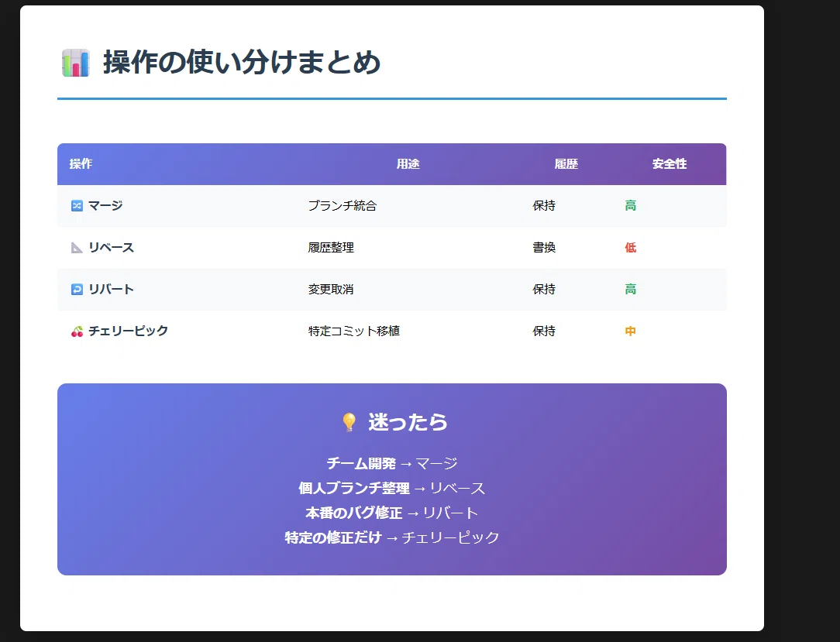
Task: Click the light bulb icon beside 迷ったら
Action: [x=349, y=423]
